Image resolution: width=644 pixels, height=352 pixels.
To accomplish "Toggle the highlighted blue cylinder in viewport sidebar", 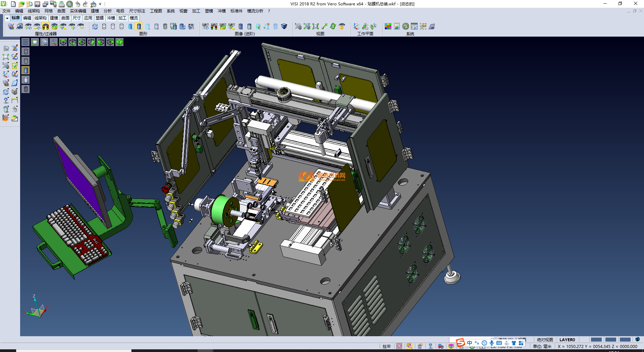I will coord(26,70).
